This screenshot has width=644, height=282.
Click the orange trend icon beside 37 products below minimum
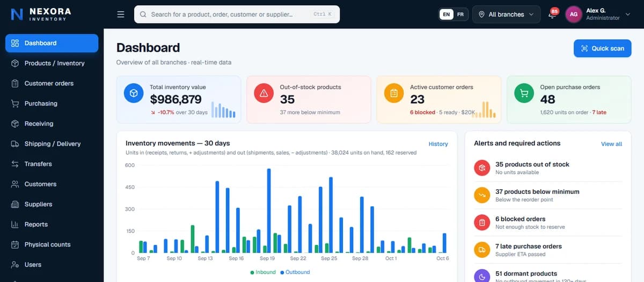click(x=482, y=195)
